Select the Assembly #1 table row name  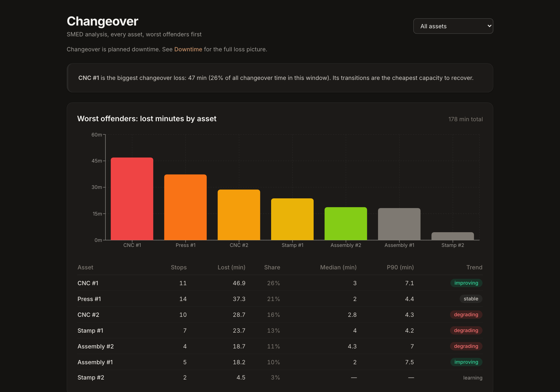click(x=95, y=362)
